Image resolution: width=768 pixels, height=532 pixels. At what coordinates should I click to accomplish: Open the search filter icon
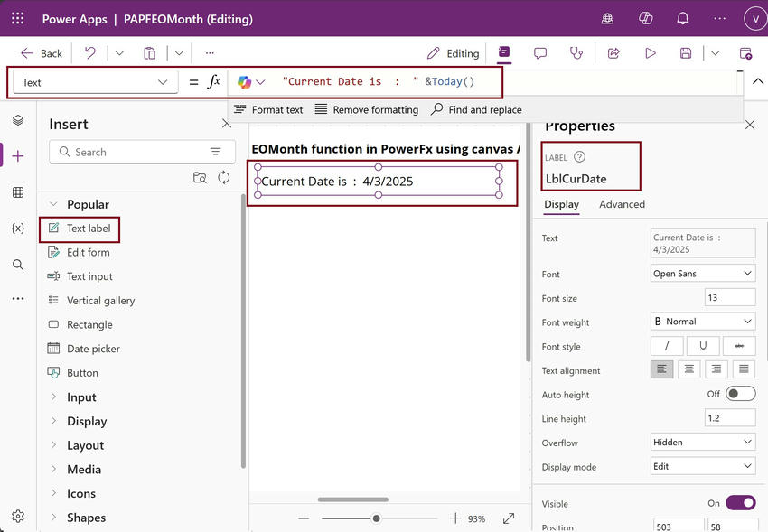pyautogui.click(x=216, y=152)
